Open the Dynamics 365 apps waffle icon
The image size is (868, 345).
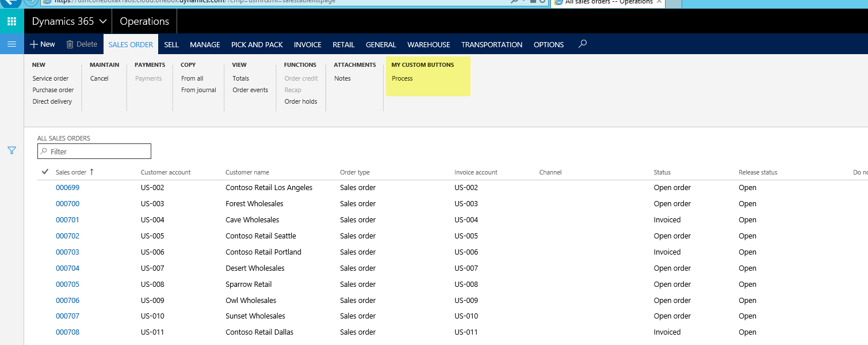click(x=11, y=21)
